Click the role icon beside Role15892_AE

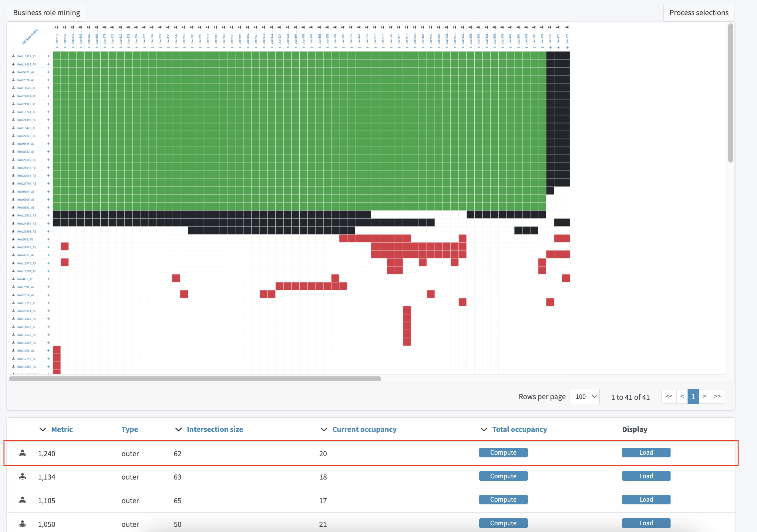pyautogui.click(x=13, y=56)
